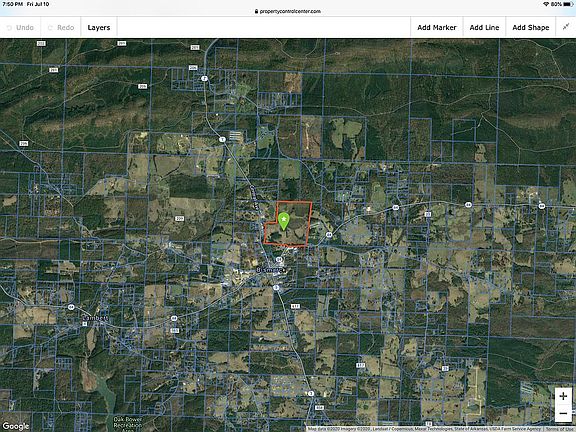
Task: Click the Oak Bower Recreation Area label
Action: 127,424
